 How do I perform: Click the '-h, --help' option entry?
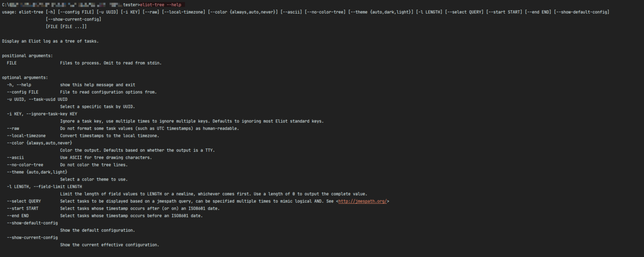pos(19,85)
